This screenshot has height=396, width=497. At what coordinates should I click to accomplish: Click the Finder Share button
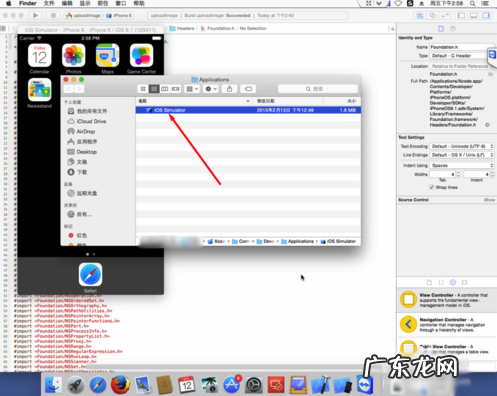229,89
